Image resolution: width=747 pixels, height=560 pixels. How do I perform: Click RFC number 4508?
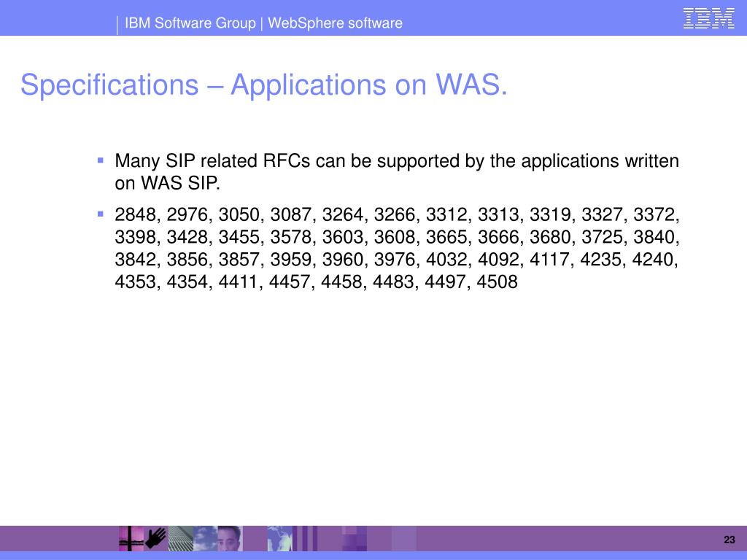497,282
